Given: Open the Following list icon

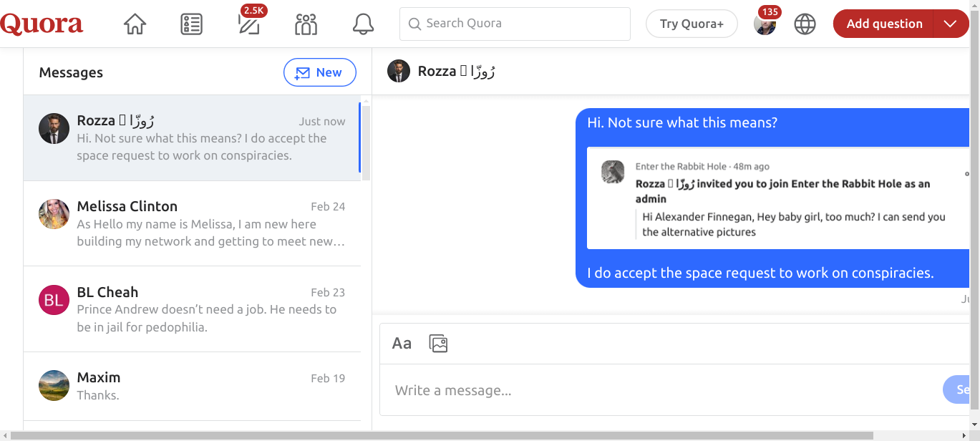Looking at the screenshot, I should tap(192, 24).
